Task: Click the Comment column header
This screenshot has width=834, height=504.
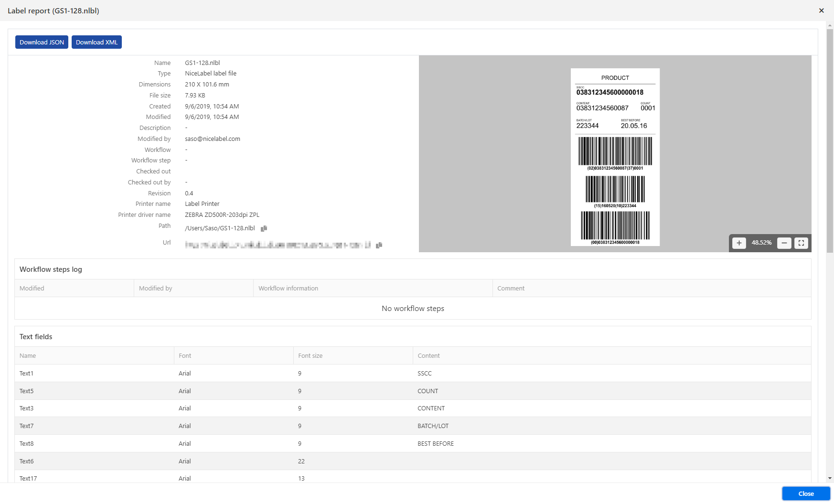Action: click(x=511, y=289)
